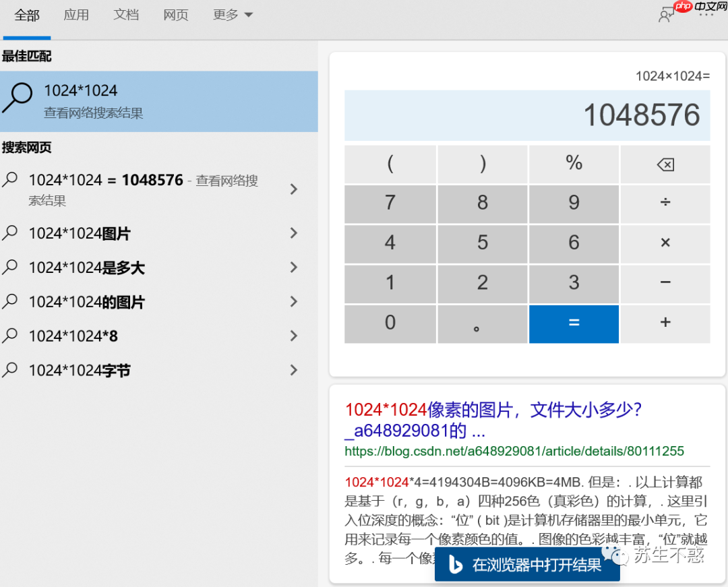Expand the 1024*1024是多大 suggestion arrow

point(293,268)
